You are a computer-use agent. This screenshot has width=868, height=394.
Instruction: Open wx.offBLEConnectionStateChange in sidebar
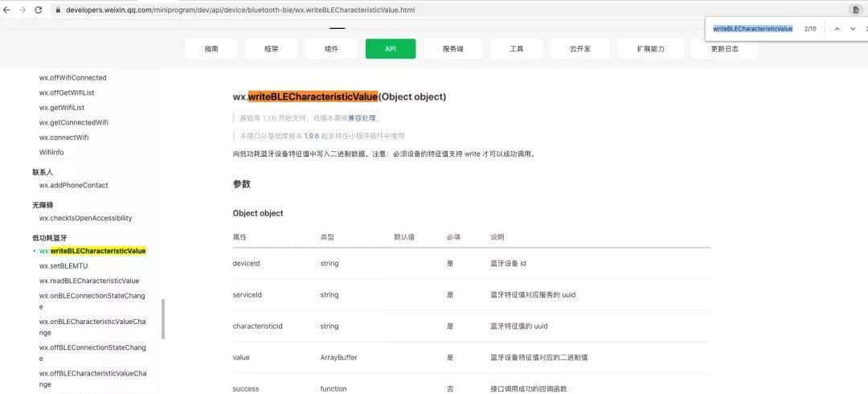coord(92,353)
